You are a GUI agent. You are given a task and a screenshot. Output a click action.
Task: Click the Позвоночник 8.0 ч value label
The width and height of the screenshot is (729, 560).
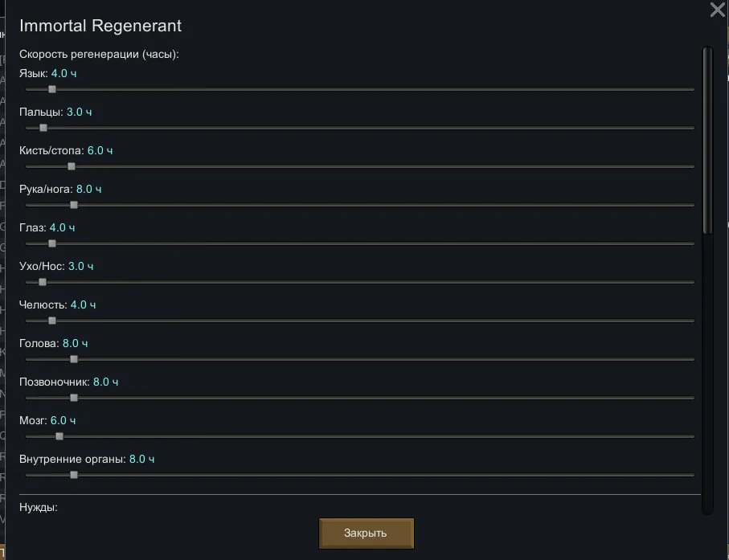tap(105, 382)
